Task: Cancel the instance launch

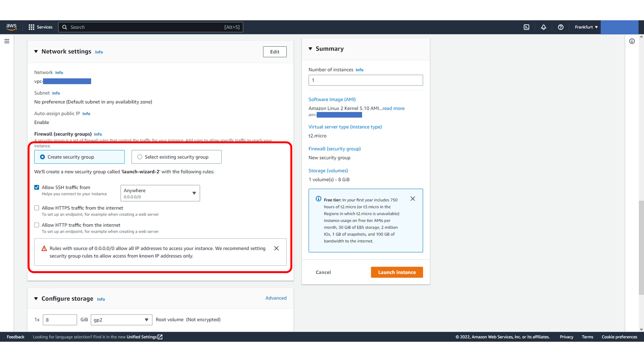Action: (x=323, y=272)
